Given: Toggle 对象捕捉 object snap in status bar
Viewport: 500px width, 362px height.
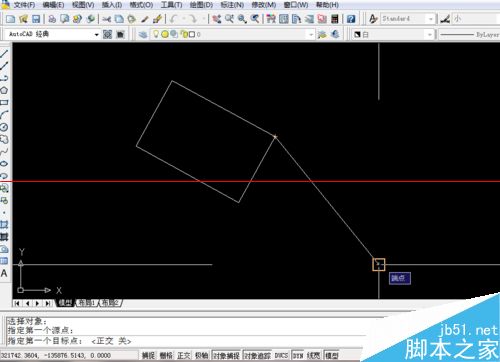Looking at the screenshot, I should click(x=226, y=355).
